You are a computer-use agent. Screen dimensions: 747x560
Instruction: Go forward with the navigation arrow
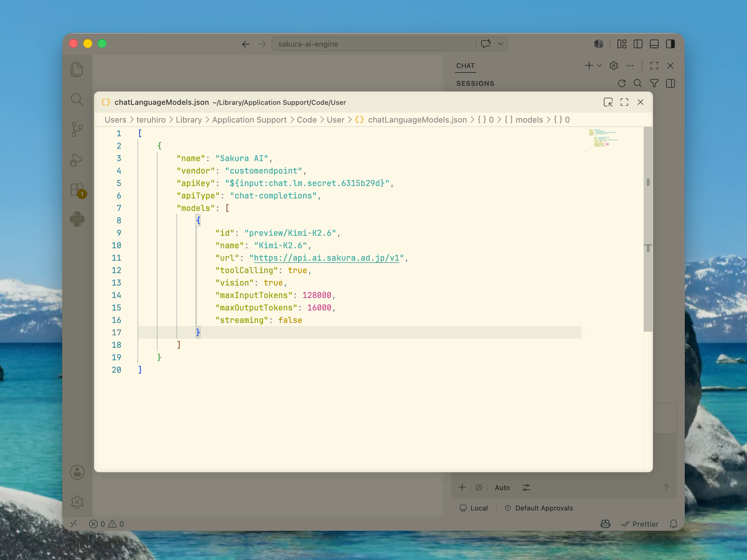pyautogui.click(x=262, y=44)
